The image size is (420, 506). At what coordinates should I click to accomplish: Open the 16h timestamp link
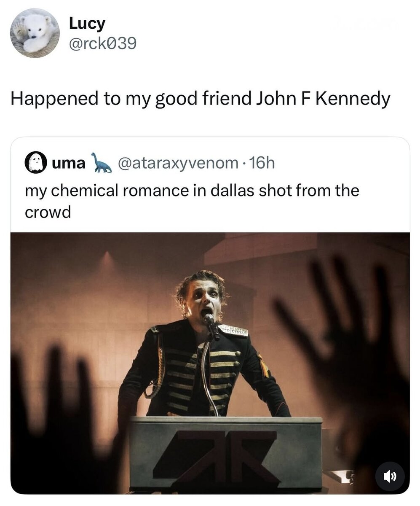(x=262, y=163)
